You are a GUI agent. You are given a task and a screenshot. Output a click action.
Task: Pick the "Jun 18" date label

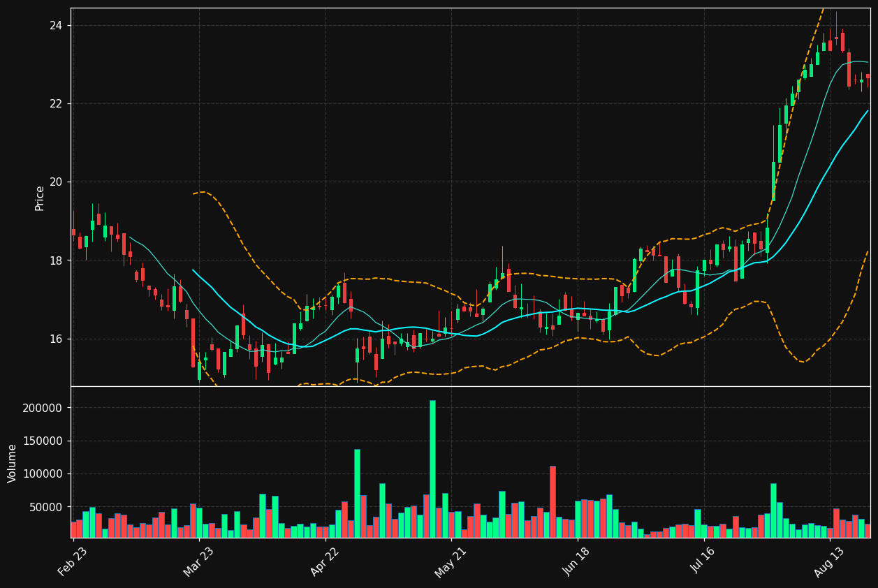click(576, 561)
